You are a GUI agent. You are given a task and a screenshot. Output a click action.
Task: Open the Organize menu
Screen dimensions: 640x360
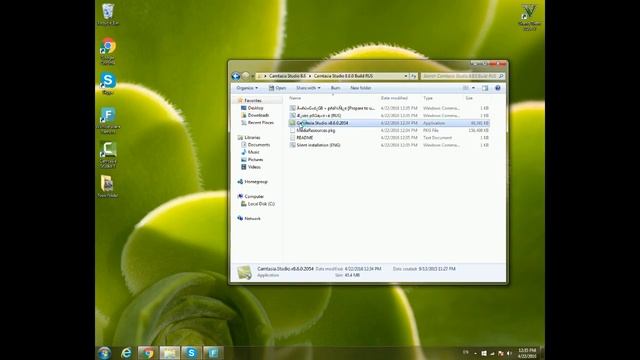pyautogui.click(x=247, y=88)
